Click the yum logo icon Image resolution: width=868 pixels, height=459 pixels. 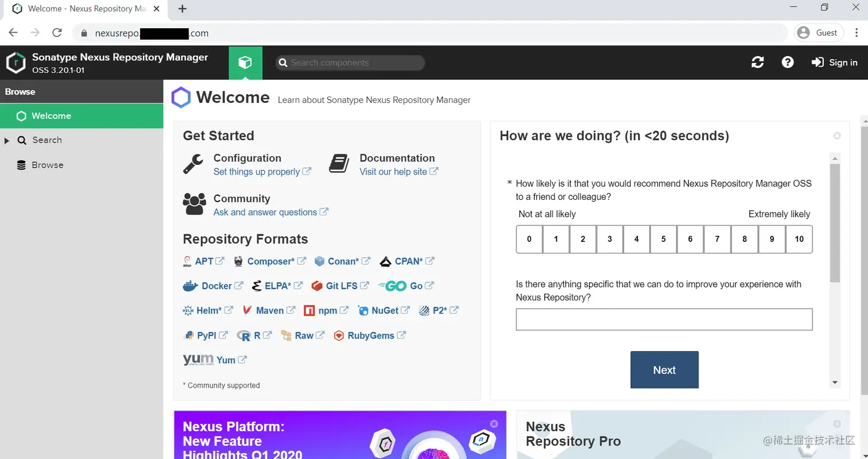(198, 360)
